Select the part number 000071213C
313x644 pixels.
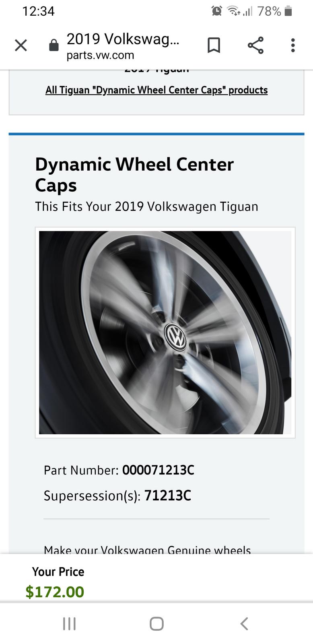(x=158, y=470)
